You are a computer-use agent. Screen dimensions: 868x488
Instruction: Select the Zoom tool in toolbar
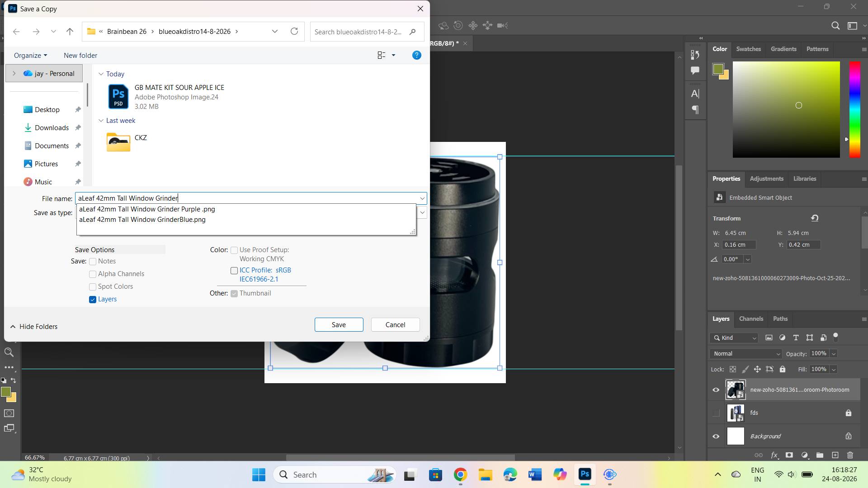(9, 352)
